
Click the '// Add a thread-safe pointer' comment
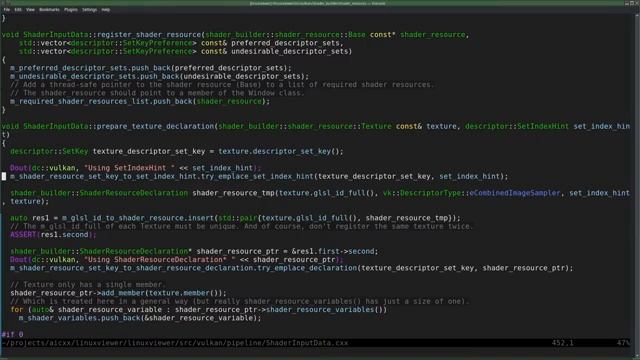[x=222, y=84]
